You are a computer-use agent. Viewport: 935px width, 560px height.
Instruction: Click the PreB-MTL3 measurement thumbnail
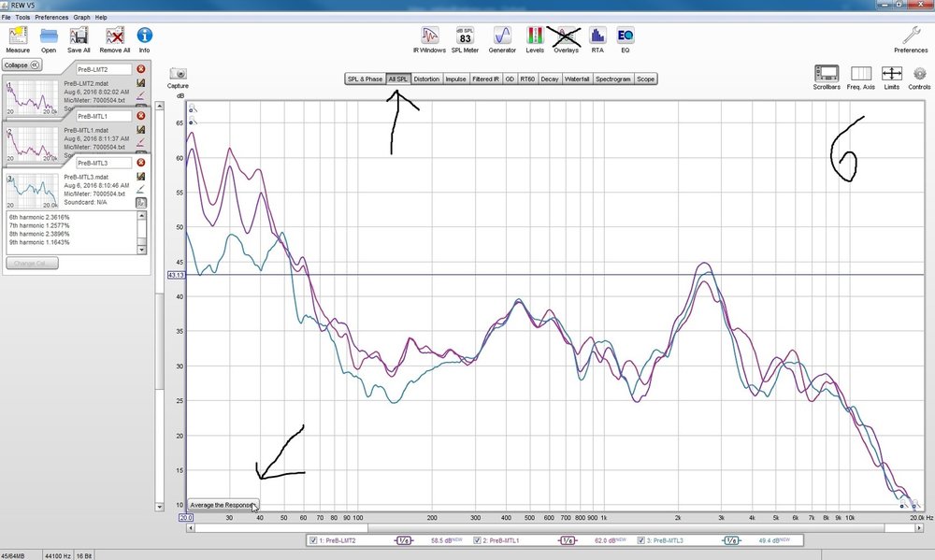32,191
